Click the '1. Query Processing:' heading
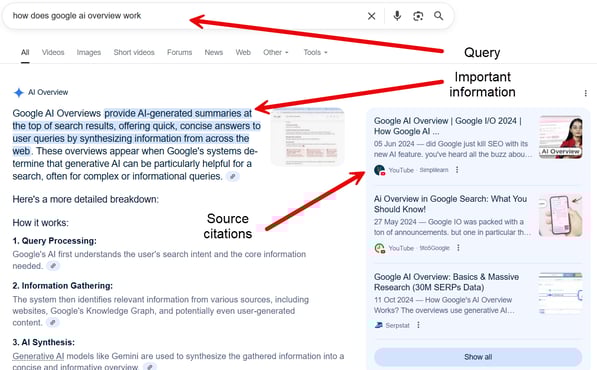This screenshot has height=370, width=597. (54, 241)
